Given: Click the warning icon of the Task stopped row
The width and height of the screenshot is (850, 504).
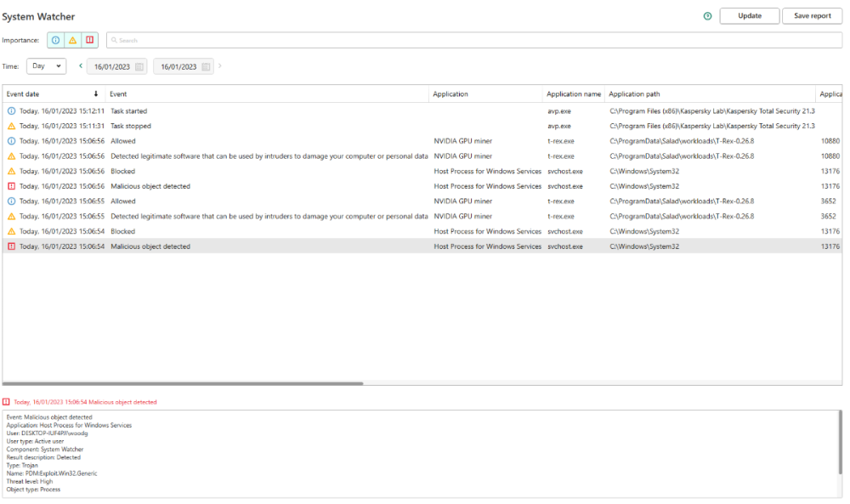Looking at the screenshot, I should [11, 127].
